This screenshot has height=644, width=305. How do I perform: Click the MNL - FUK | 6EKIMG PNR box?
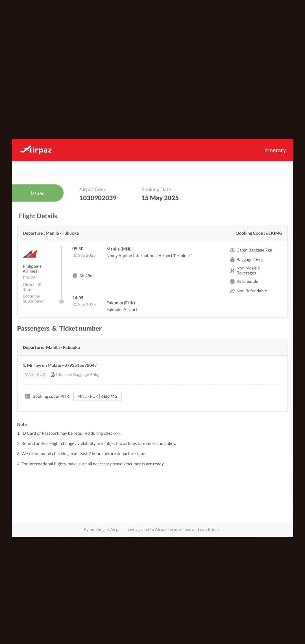point(97,396)
